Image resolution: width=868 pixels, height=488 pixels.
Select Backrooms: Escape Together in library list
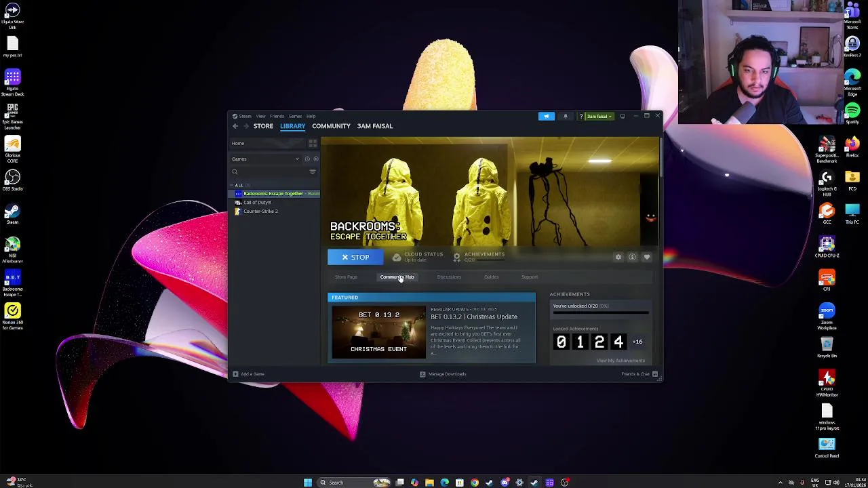point(275,194)
